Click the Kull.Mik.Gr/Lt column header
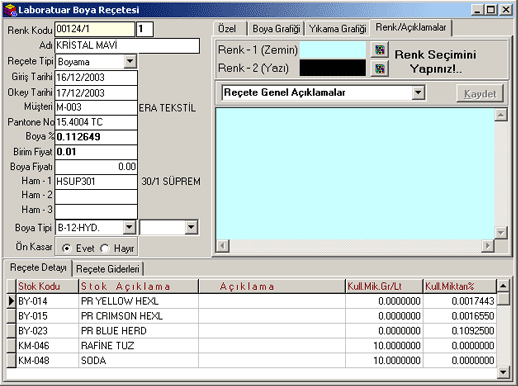Image resolution: width=518 pixels, height=386 pixels. [x=384, y=286]
